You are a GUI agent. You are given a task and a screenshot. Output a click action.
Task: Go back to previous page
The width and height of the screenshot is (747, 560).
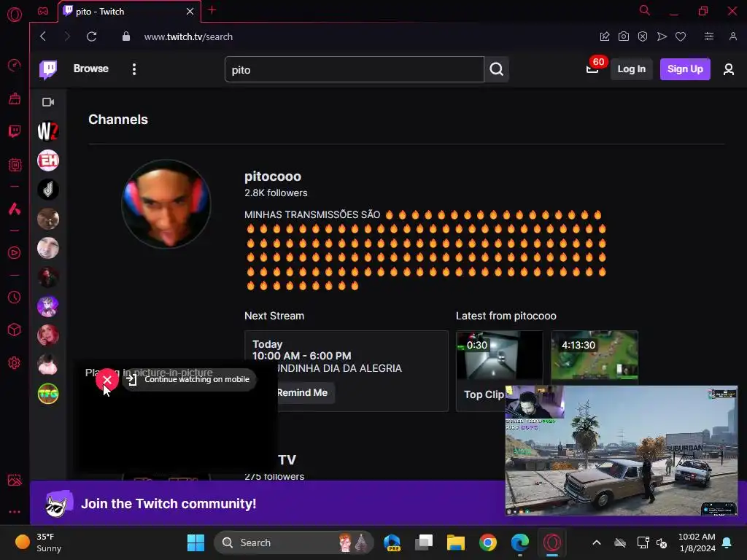(x=43, y=36)
